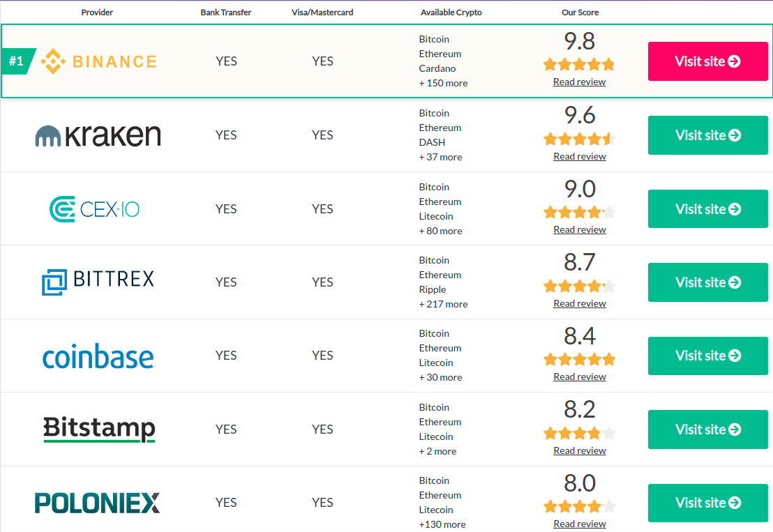Read the Poloniex review
The image size is (773, 532).
(579, 524)
